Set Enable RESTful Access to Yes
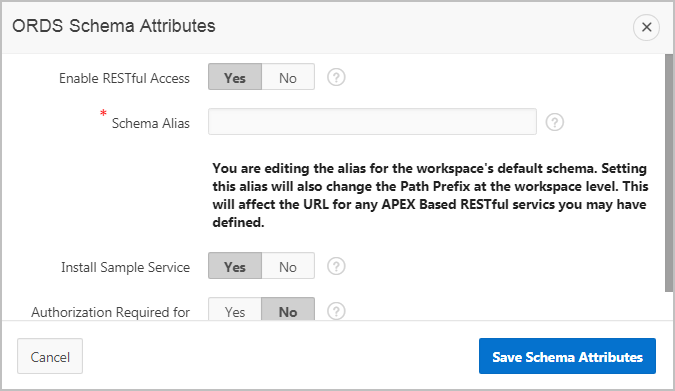 coord(235,77)
